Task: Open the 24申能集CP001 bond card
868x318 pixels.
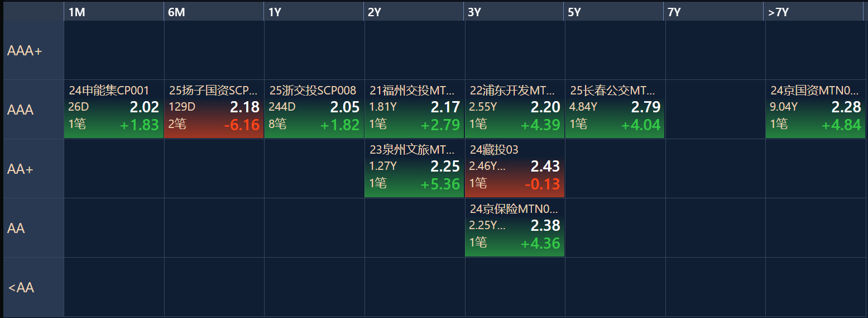Action: pyautogui.click(x=114, y=110)
